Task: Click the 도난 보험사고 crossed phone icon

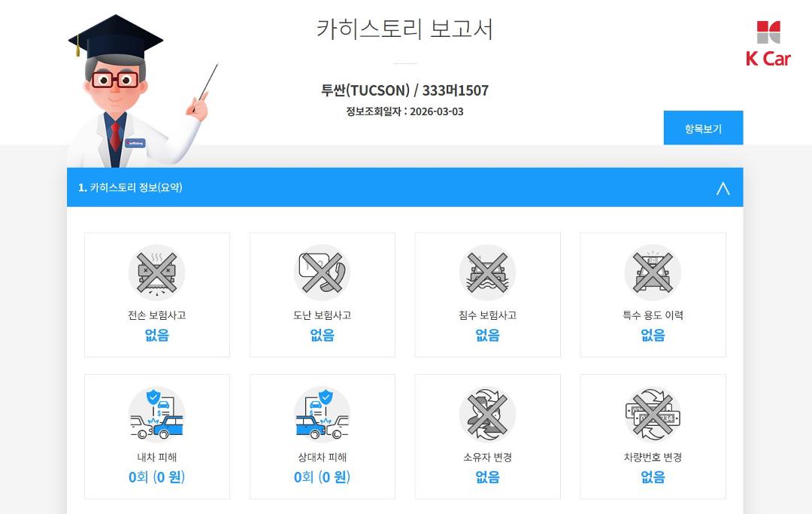Action: pyautogui.click(x=322, y=272)
